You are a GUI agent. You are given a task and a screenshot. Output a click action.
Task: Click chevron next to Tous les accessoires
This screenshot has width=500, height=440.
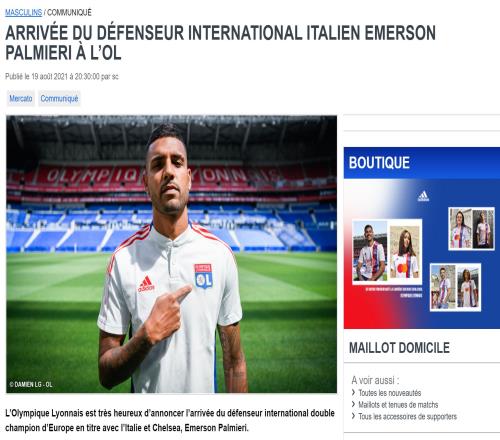(x=353, y=416)
